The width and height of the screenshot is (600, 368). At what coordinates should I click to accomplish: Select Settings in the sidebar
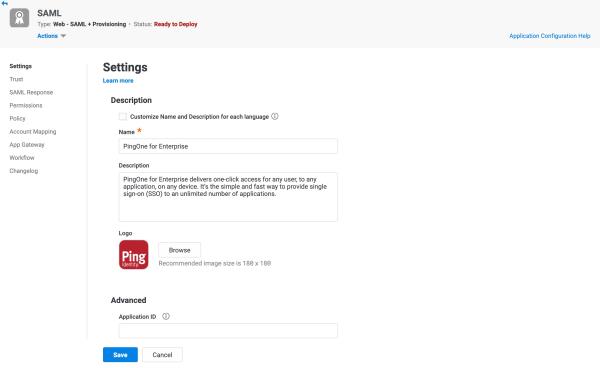click(21, 66)
